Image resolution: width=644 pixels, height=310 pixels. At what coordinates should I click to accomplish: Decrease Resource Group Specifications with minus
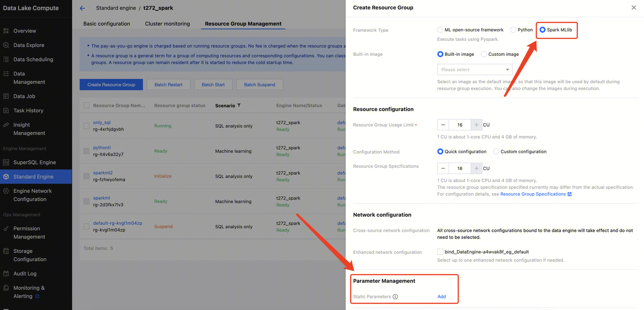point(443,168)
